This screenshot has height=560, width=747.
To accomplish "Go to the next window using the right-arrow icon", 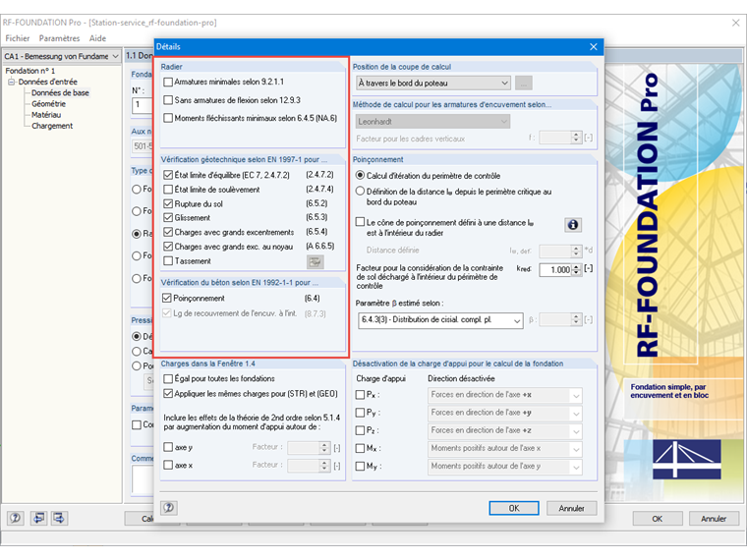I will point(59,518).
